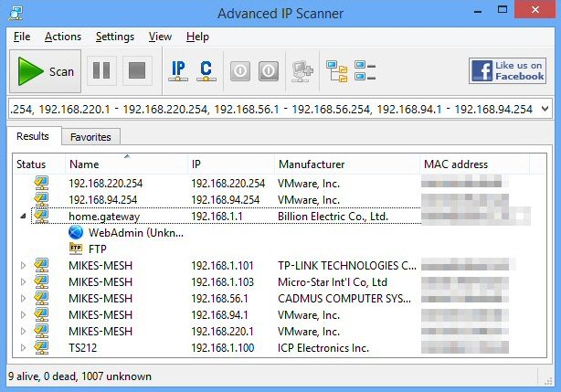Click IP cell 192.168.1.100

(223, 347)
